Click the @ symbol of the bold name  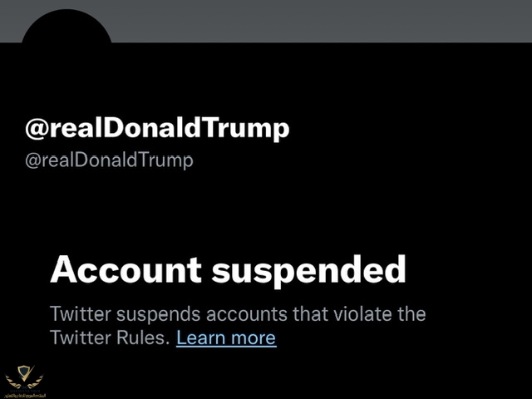pos(37,129)
